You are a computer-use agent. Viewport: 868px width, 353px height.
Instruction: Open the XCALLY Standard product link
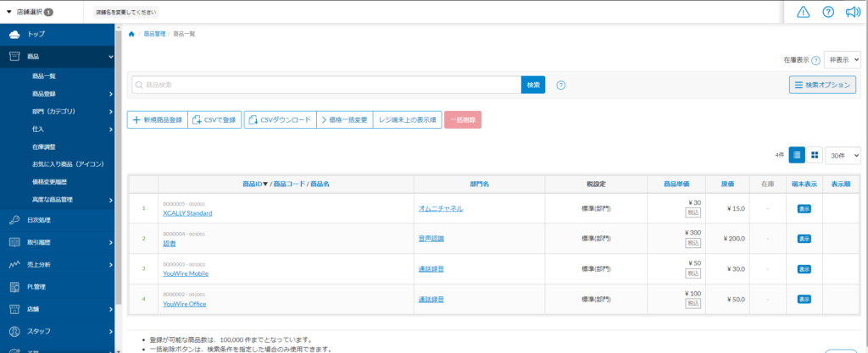click(187, 212)
